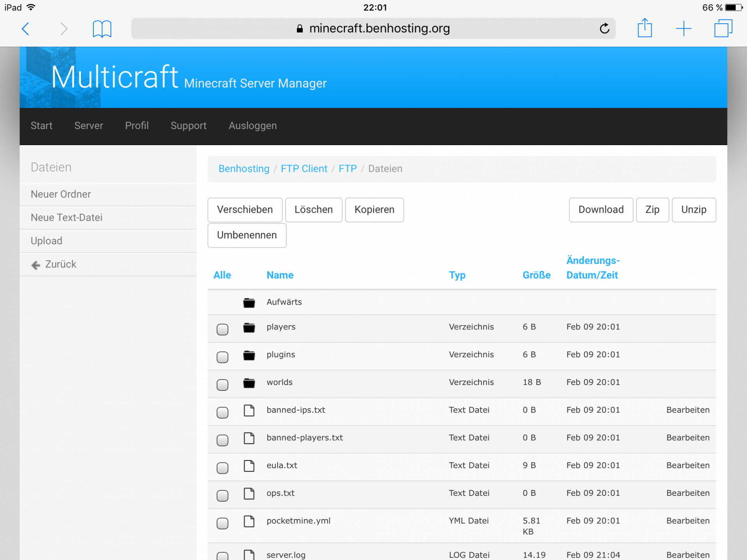Check the players folder checkbox
The height and width of the screenshot is (560, 747).
tap(223, 329)
